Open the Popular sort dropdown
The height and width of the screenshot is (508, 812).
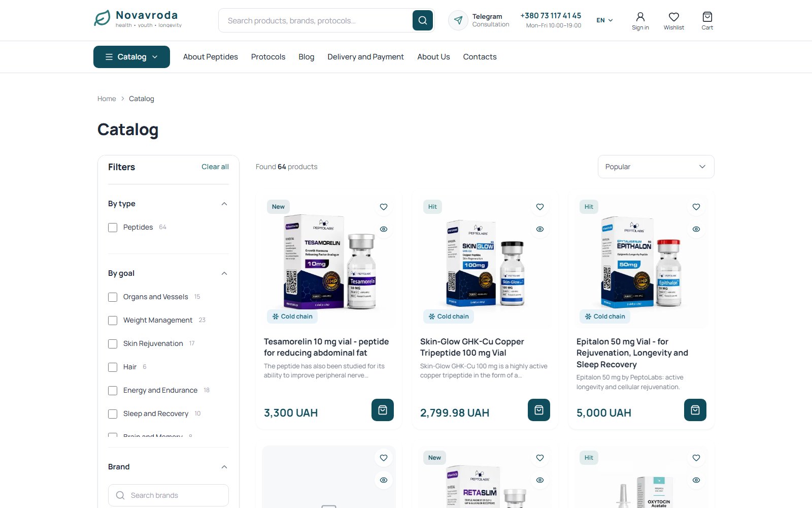tap(656, 167)
